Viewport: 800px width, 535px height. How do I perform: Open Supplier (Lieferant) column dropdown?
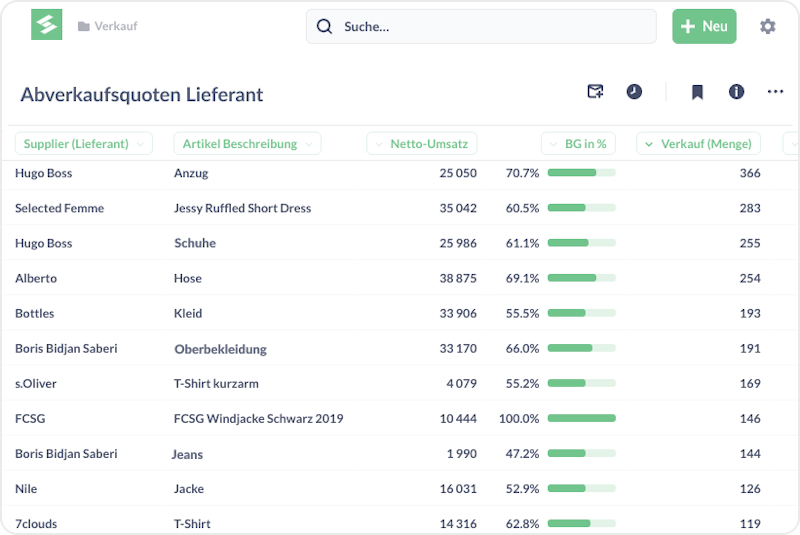tap(84, 144)
